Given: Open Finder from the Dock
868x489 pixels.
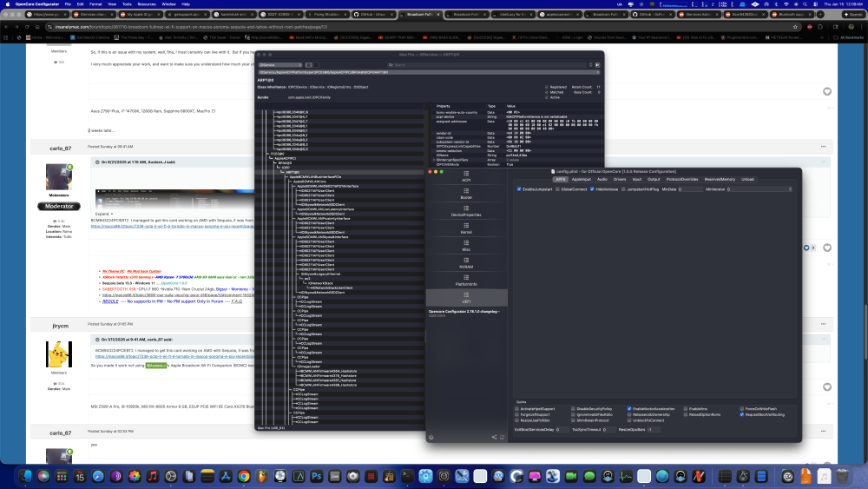Looking at the screenshot, I should point(25,476).
